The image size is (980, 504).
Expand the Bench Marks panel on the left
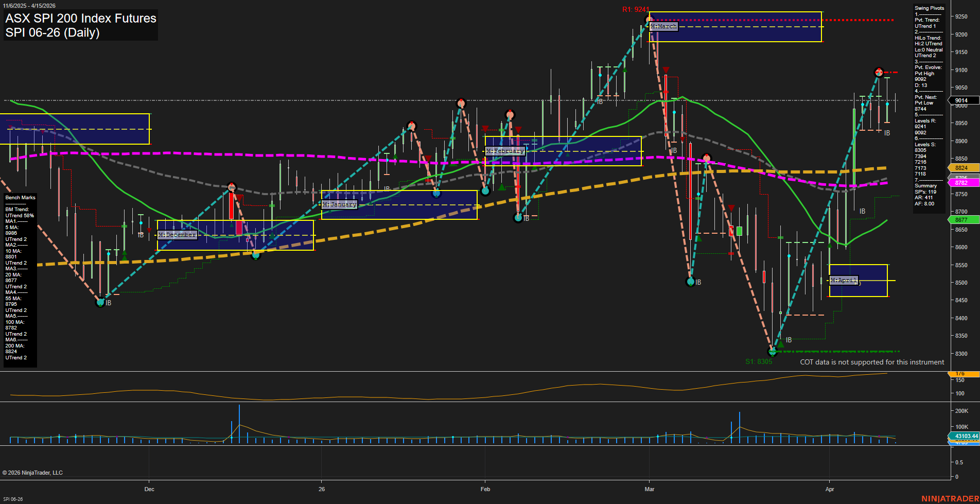[20, 197]
